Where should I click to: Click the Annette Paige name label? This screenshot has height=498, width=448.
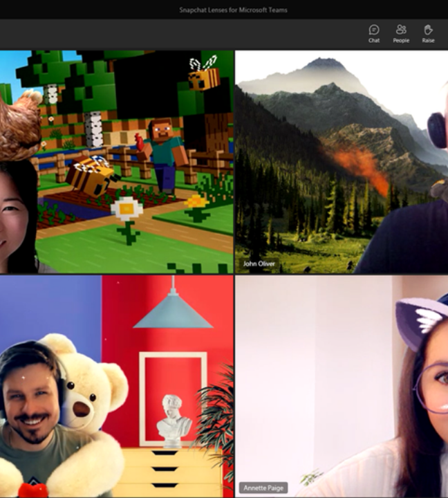tap(263, 488)
